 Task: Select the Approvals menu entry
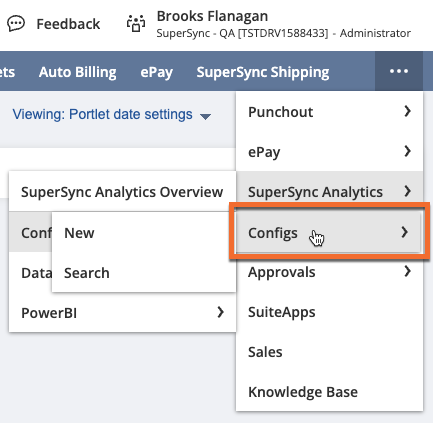pyautogui.click(x=329, y=272)
